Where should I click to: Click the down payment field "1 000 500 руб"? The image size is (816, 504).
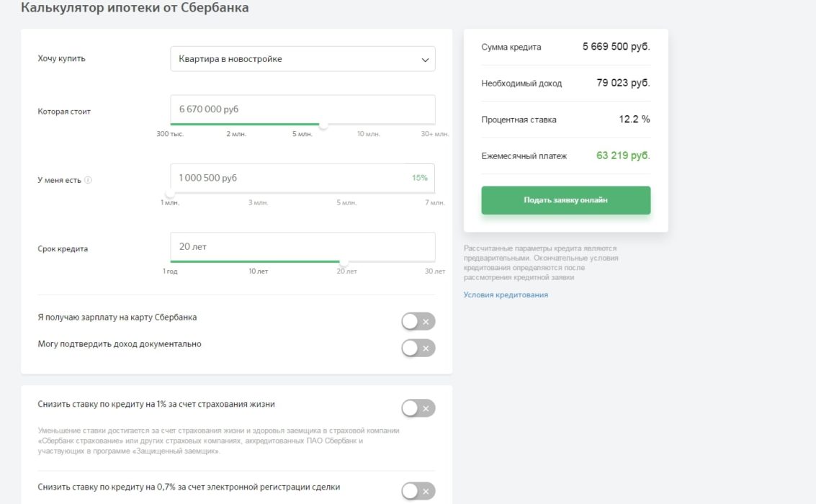coord(288,177)
